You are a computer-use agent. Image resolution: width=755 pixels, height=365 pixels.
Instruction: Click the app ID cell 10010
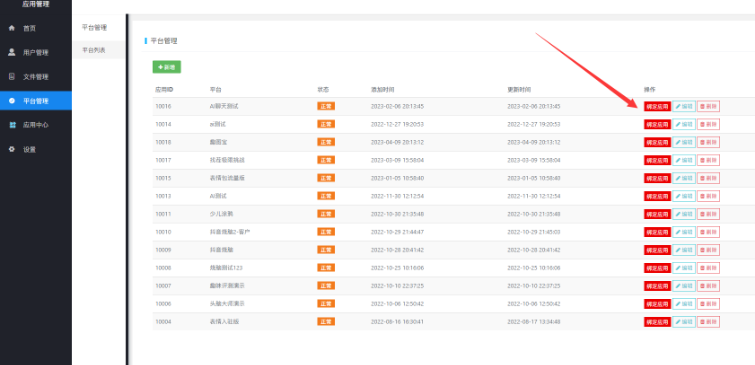[x=163, y=232]
